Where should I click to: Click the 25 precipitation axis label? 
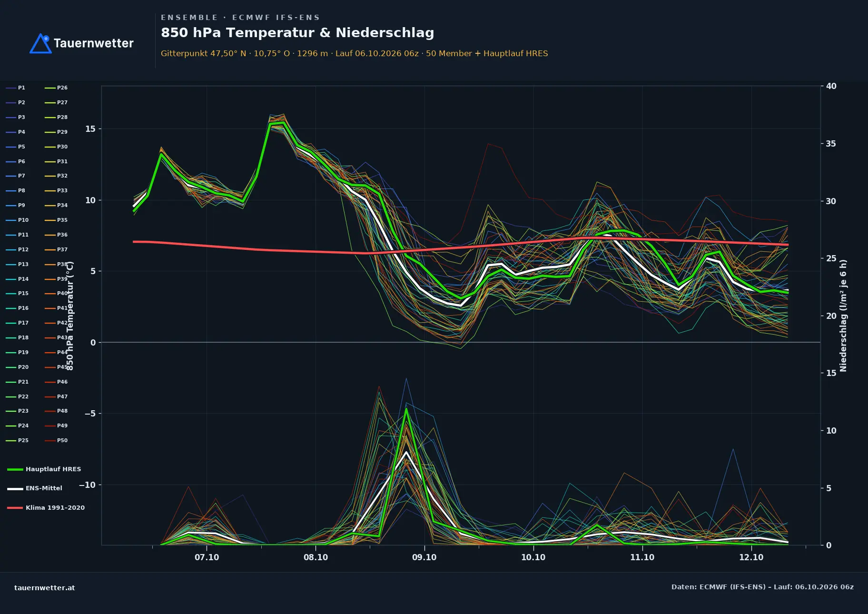(x=831, y=258)
